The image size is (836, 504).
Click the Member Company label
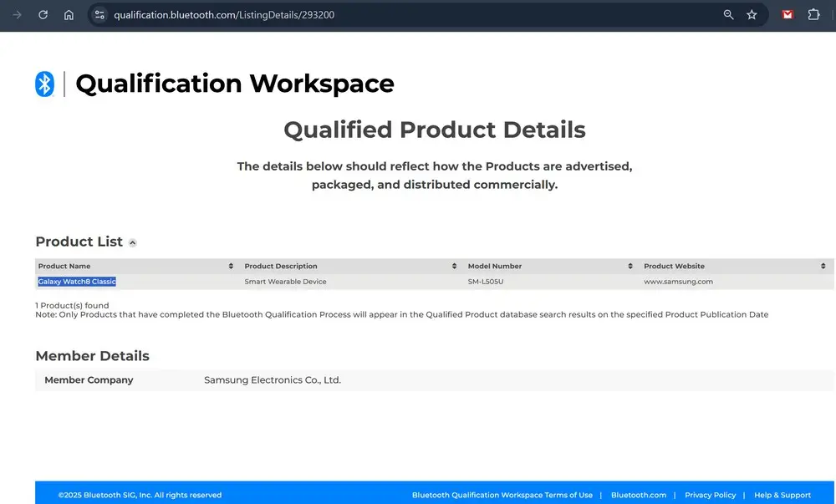coord(89,379)
